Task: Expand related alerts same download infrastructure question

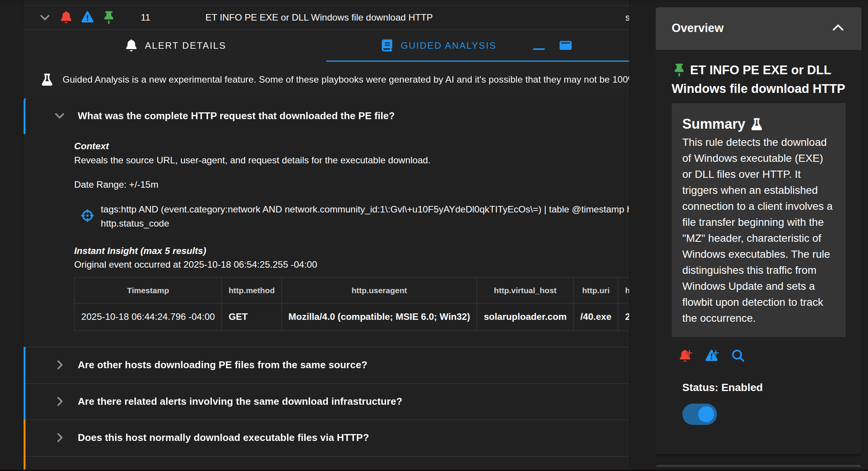Action: tap(60, 401)
